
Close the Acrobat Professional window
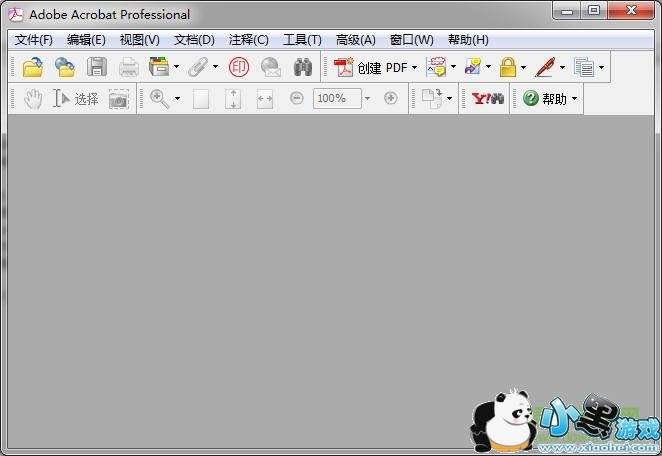click(631, 10)
